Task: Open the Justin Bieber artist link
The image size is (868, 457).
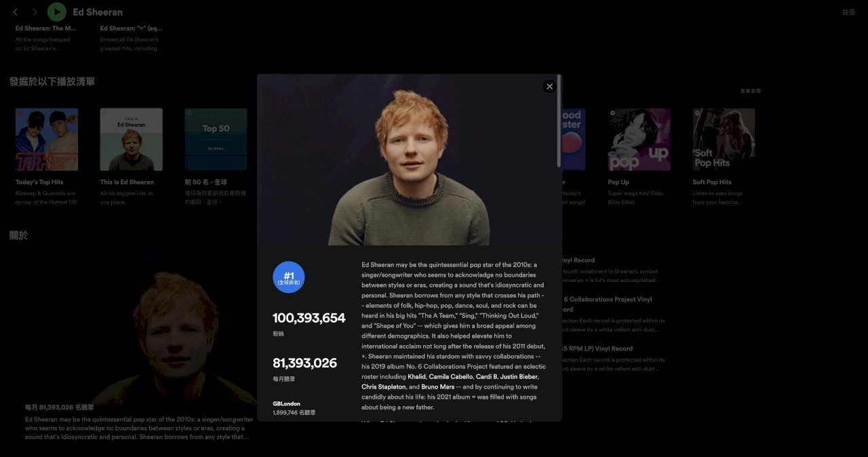Action: [x=519, y=376]
